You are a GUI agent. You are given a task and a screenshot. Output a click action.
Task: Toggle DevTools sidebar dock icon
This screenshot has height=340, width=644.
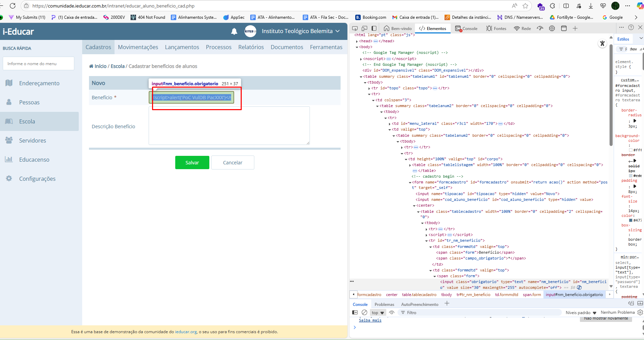pyautogui.click(x=374, y=28)
